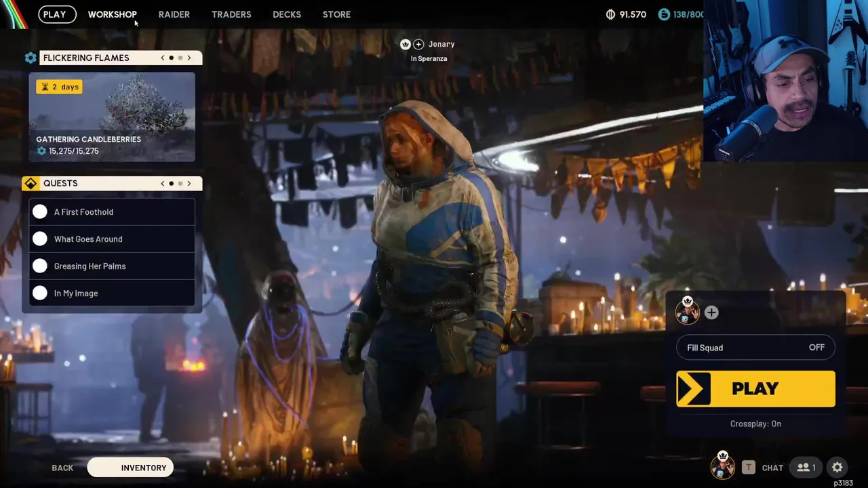Click the crown leader icon near Jonary
The width and height of the screenshot is (868, 488).
[406, 44]
